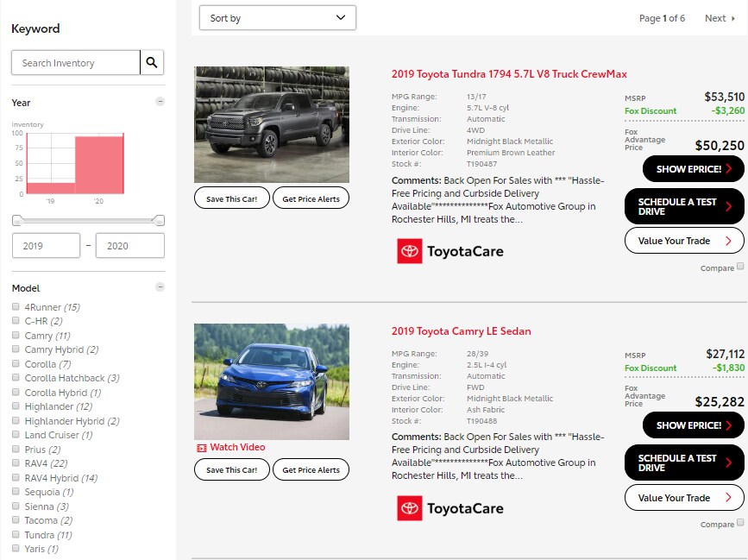The height and width of the screenshot is (560, 748).
Task: Select the Highlander (12) checkbox
Action: tap(16, 406)
